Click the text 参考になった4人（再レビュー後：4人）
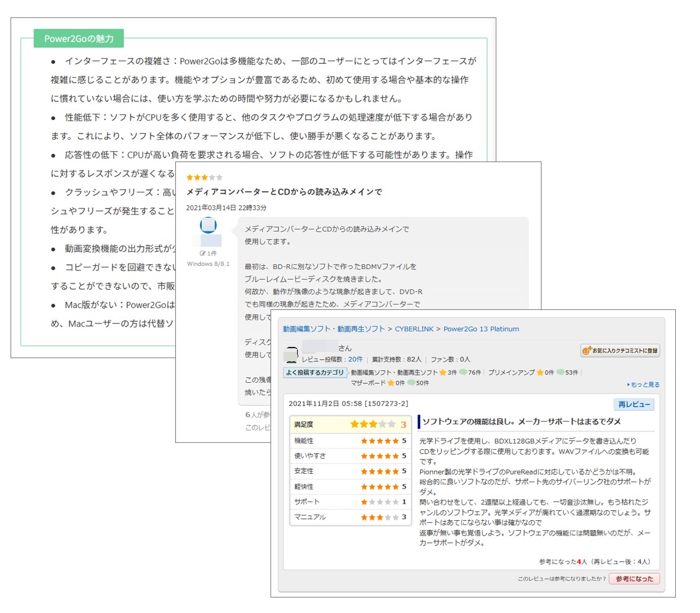This screenshot has width=700, height=613. pos(596,562)
